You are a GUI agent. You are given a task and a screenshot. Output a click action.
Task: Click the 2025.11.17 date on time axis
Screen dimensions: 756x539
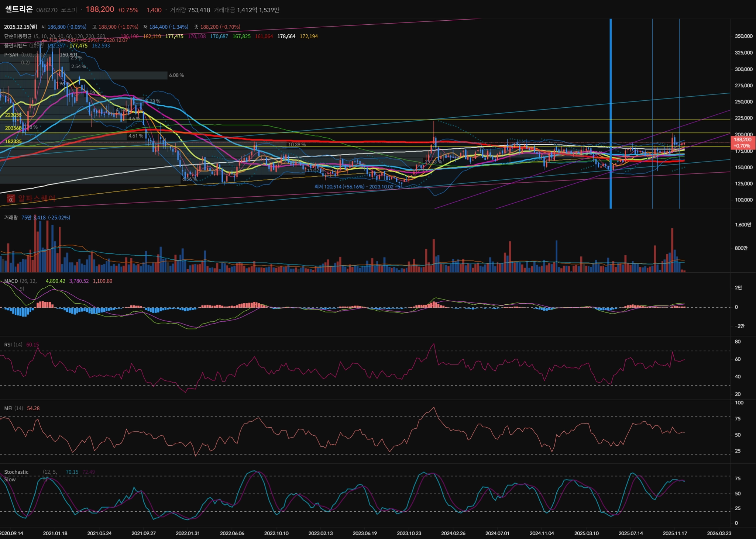click(x=675, y=533)
